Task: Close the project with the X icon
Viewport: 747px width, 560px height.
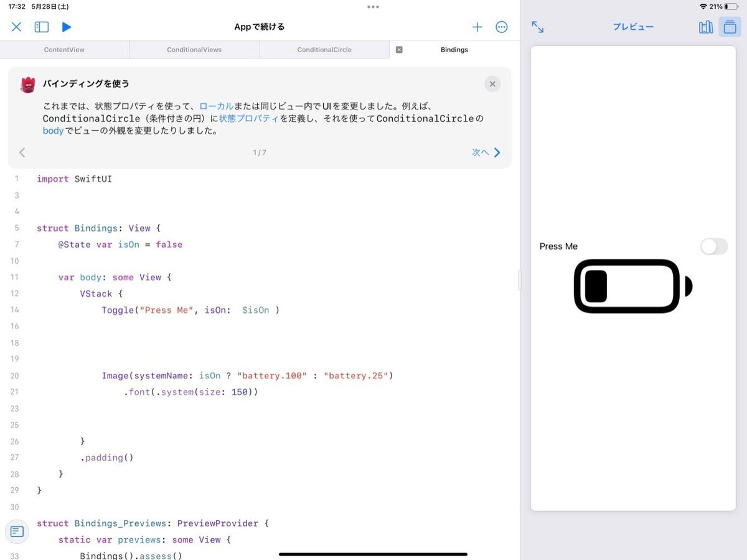Action: [17, 27]
